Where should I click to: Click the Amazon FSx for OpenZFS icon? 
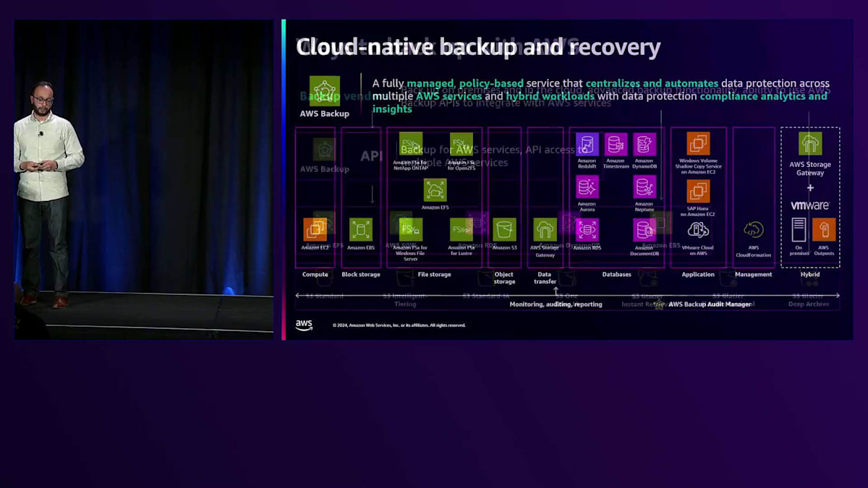(461, 144)
